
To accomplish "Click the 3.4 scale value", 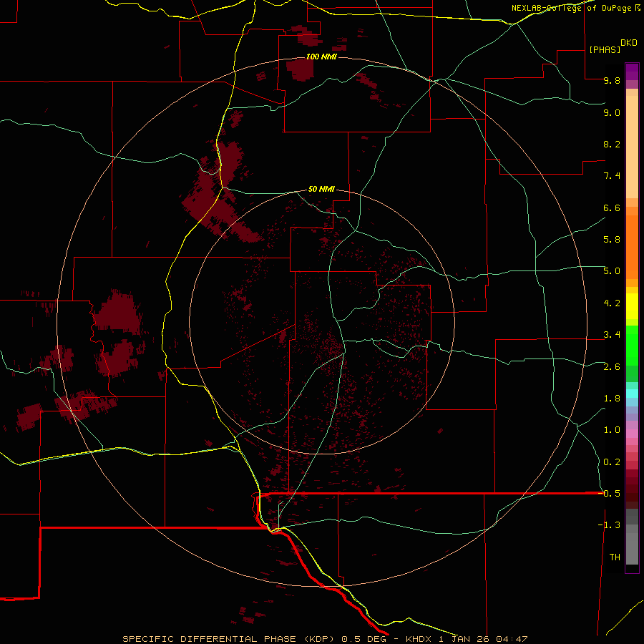I will [612, 335].
